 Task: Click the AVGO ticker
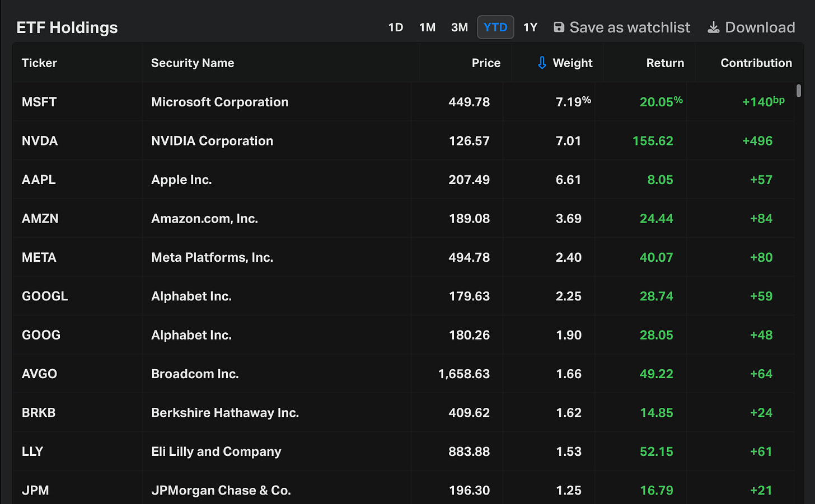39,374
